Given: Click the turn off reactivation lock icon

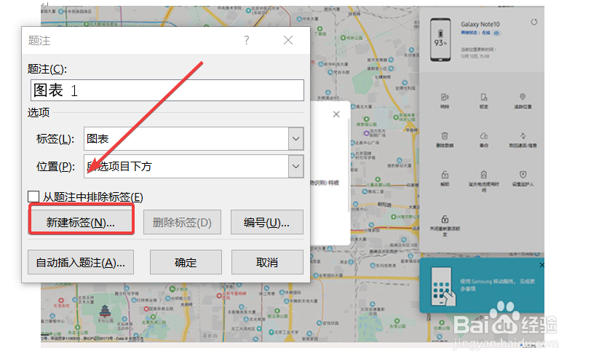Looking at the screenshot, I should pos(445,219).
